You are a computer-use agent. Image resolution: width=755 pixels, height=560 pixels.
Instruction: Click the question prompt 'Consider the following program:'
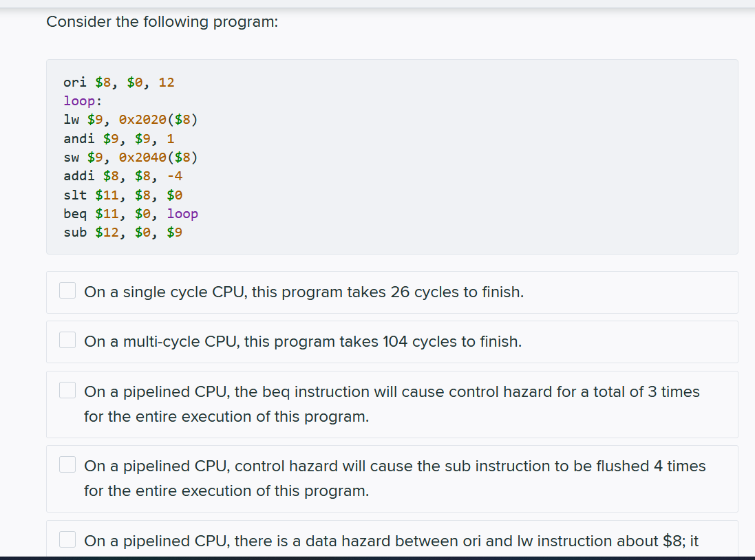tap(163, 21)
